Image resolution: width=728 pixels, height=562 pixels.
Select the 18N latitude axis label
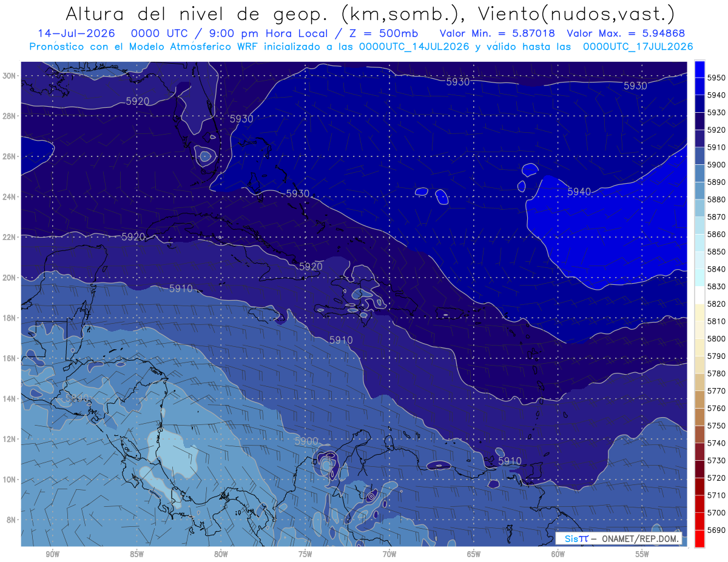tap(10, 318)
